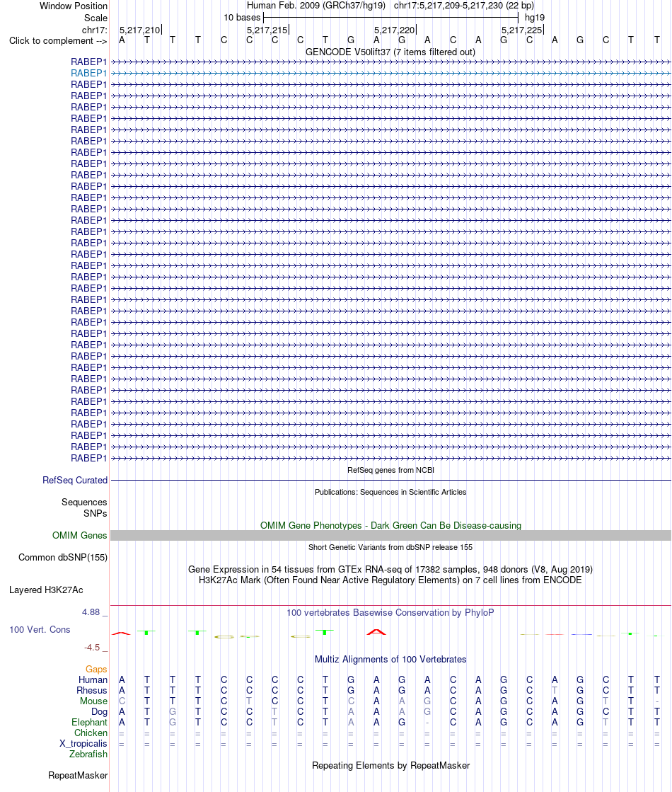Click the Common dbSNP(155) track label

pos(63,558)
